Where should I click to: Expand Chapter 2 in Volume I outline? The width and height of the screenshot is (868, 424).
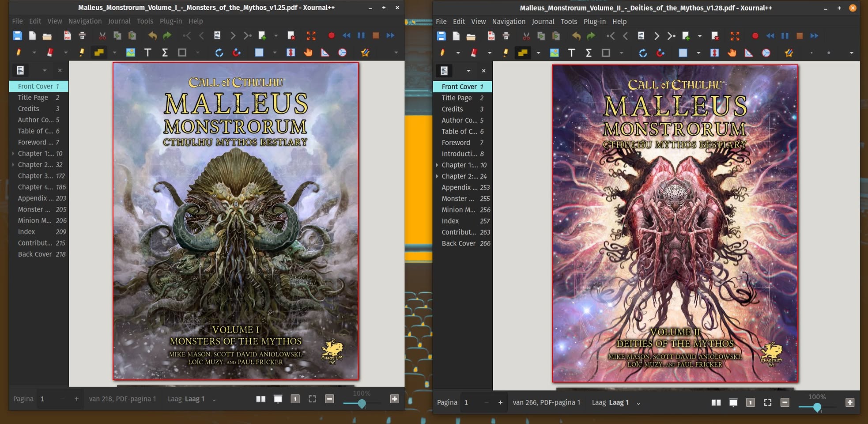coord(13,164)
